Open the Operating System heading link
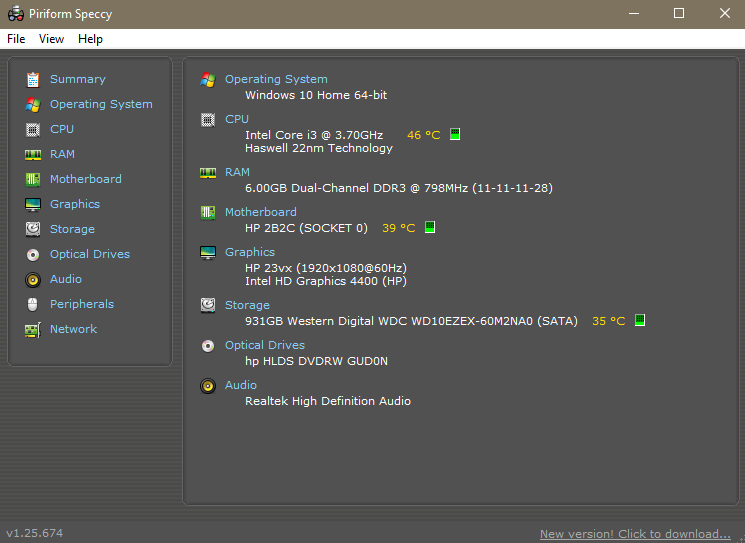 tap(276, 79)
